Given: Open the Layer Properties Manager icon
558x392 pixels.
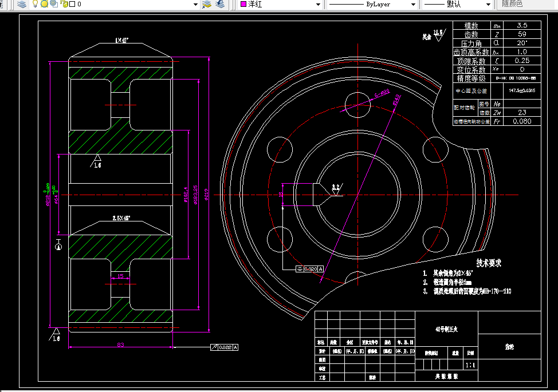Looking at the screenshot, I should pyautogui.click(x=22, y=4).
